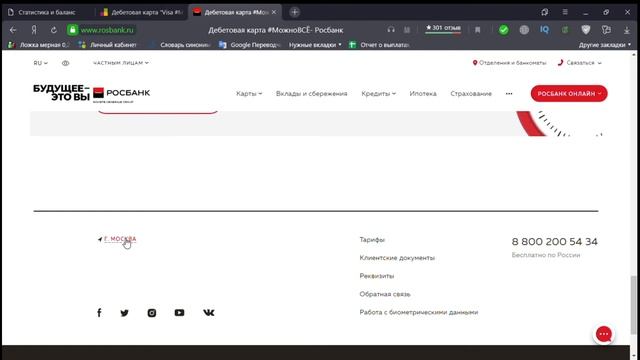Change city via 'г. Москва' link
Image resolution: width=640 pixels, height=360 pixels.
[120, 239]
